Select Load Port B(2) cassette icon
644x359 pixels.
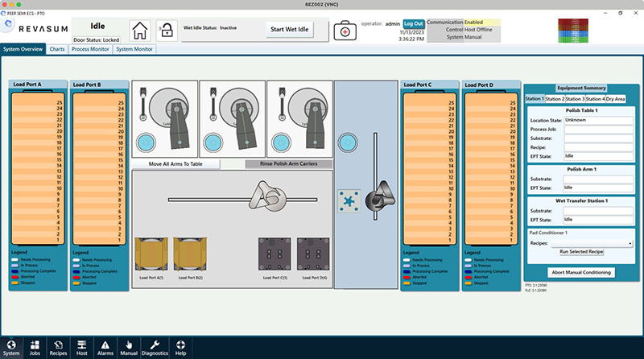click(x=190, y=254)
